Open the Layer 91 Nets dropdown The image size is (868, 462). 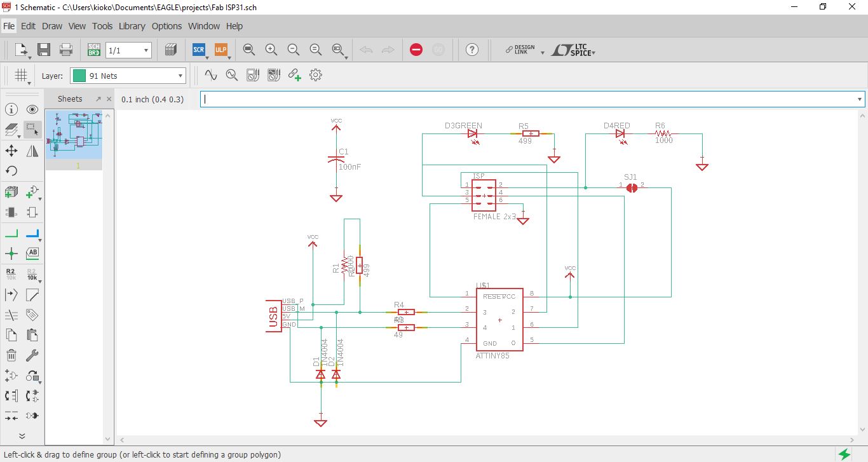[128, 76]
